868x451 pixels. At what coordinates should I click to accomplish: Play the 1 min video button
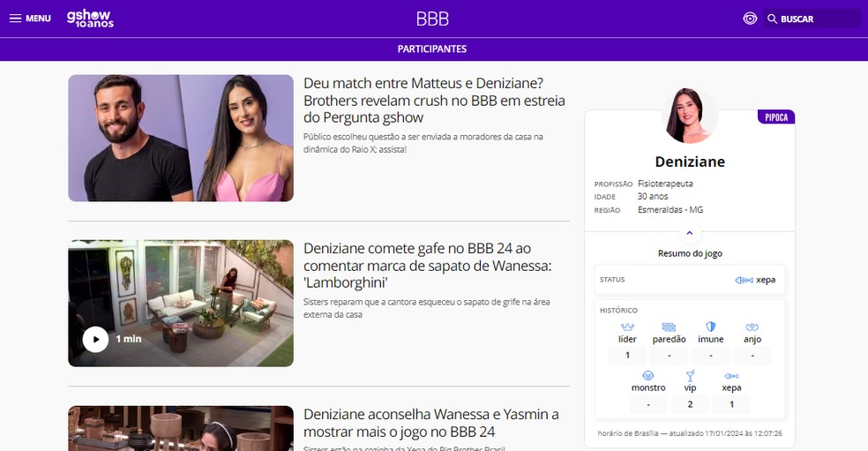(x=96, y=339)
